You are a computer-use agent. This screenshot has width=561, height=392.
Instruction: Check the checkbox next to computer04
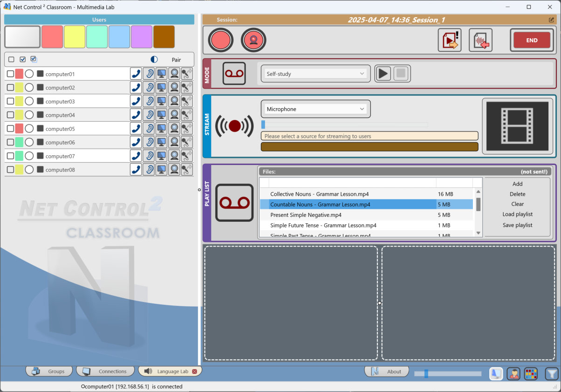coord(10,115)
